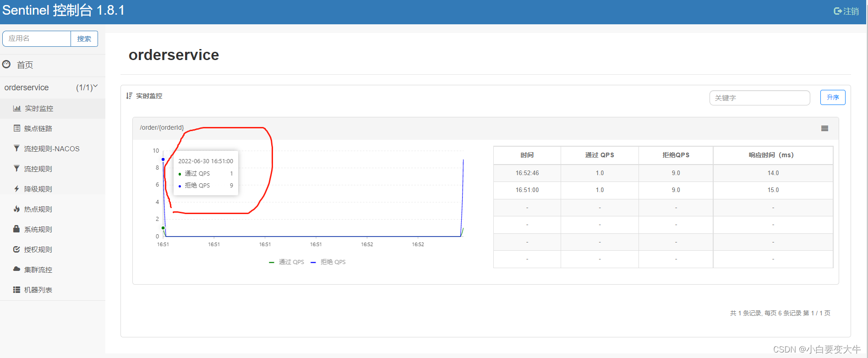This screenshot has height=358, width=868.
Task: Click the blue 拒绝 QPS data point on the chart
Action: pos(163,160)
